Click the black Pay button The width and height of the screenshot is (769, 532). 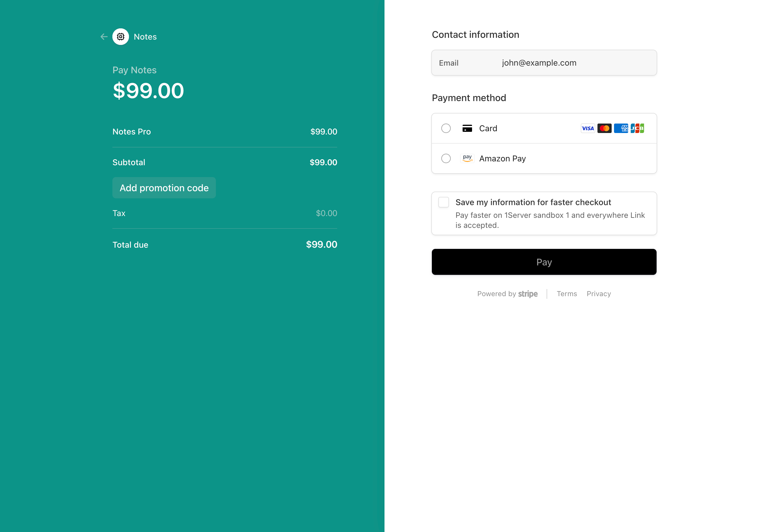[544, 262]
